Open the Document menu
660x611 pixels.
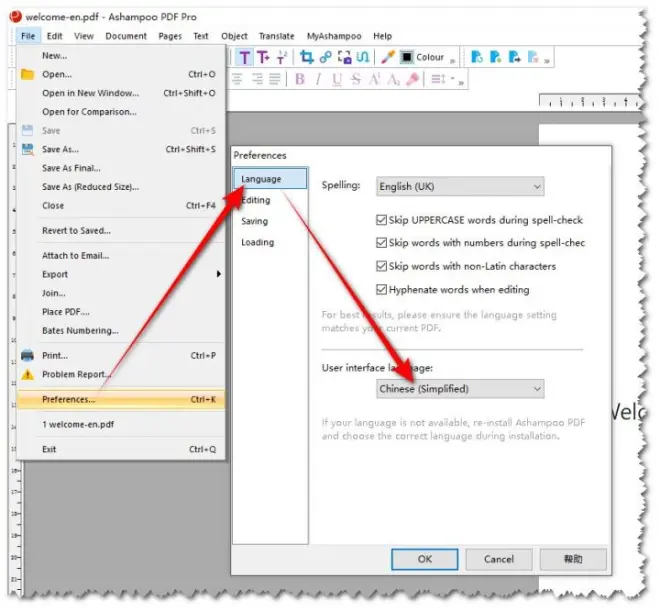[x=126, y=36]
